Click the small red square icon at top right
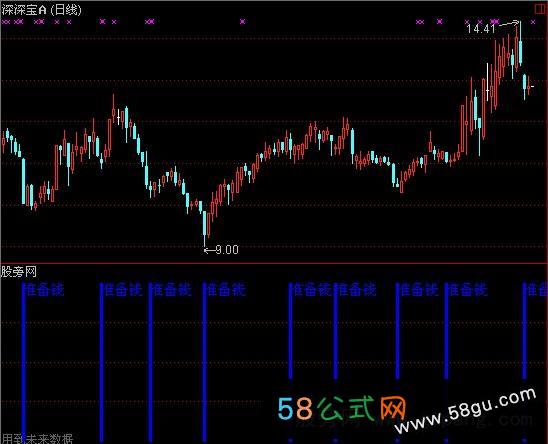Viewport: 548px width, 444px height. [540, 9]
